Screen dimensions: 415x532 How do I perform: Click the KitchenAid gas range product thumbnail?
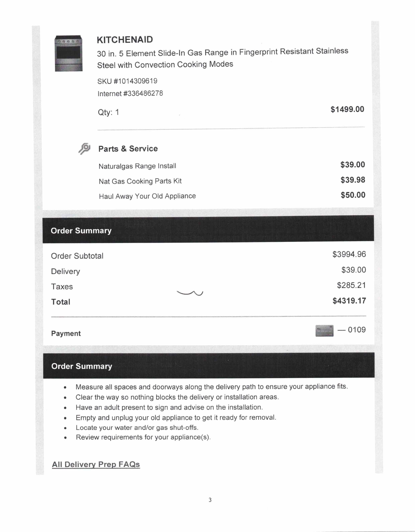pos(68,53)
